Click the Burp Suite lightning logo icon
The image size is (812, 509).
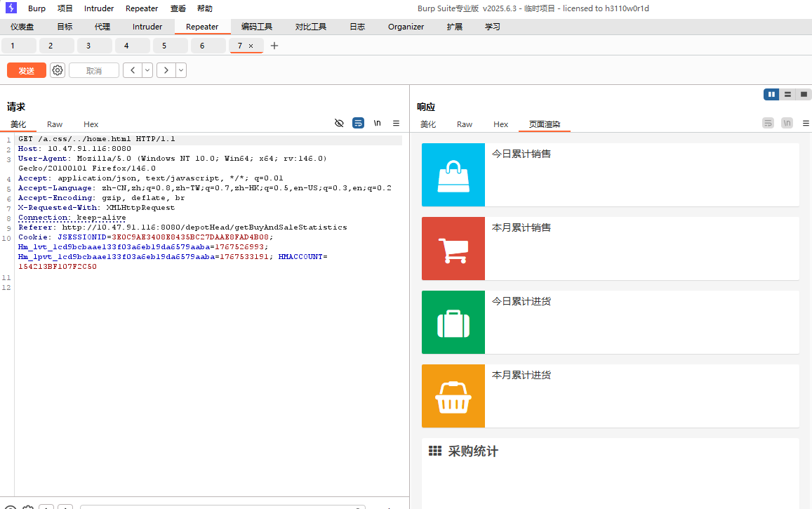pos(11,8)
